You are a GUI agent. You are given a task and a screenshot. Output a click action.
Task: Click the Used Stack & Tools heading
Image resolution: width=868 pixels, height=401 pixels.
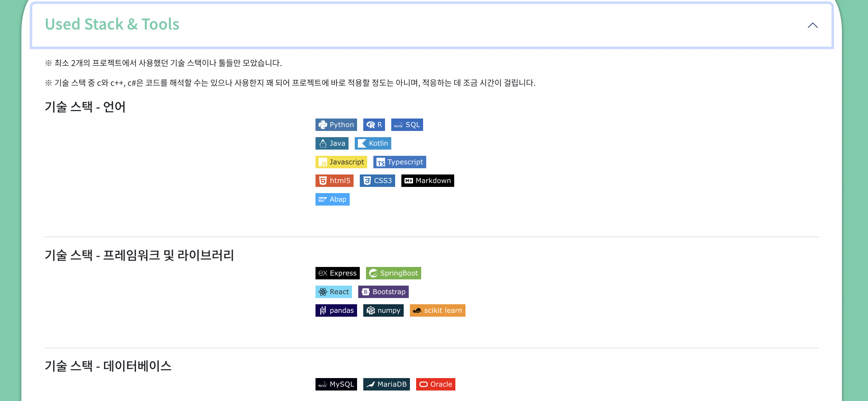point(112,24)
